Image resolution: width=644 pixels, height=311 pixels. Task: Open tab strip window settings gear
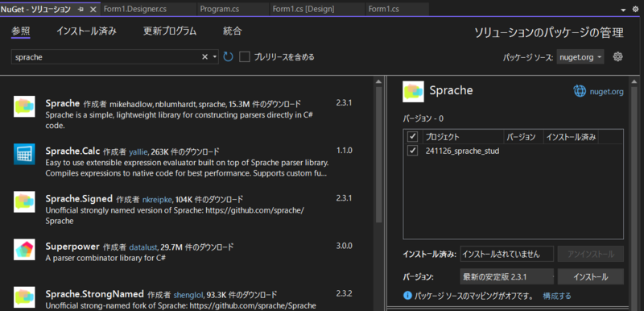tap(635, 9)
